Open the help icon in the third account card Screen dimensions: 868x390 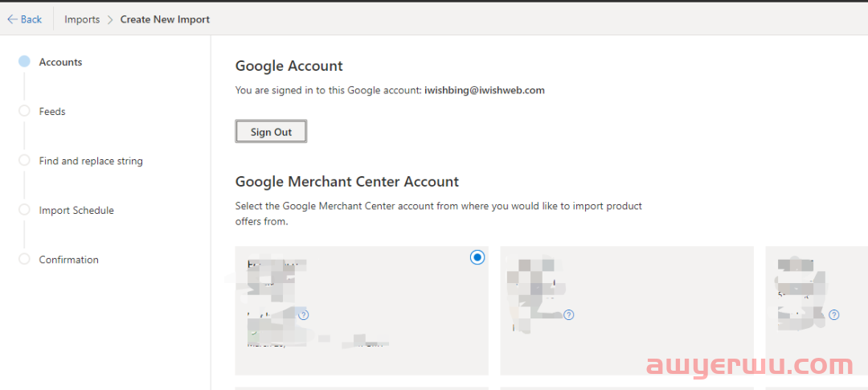click(x=834, y=314)
